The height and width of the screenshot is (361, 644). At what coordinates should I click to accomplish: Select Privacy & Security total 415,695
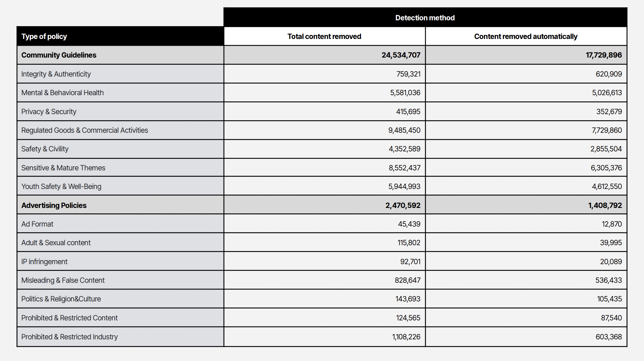(408, 111)
